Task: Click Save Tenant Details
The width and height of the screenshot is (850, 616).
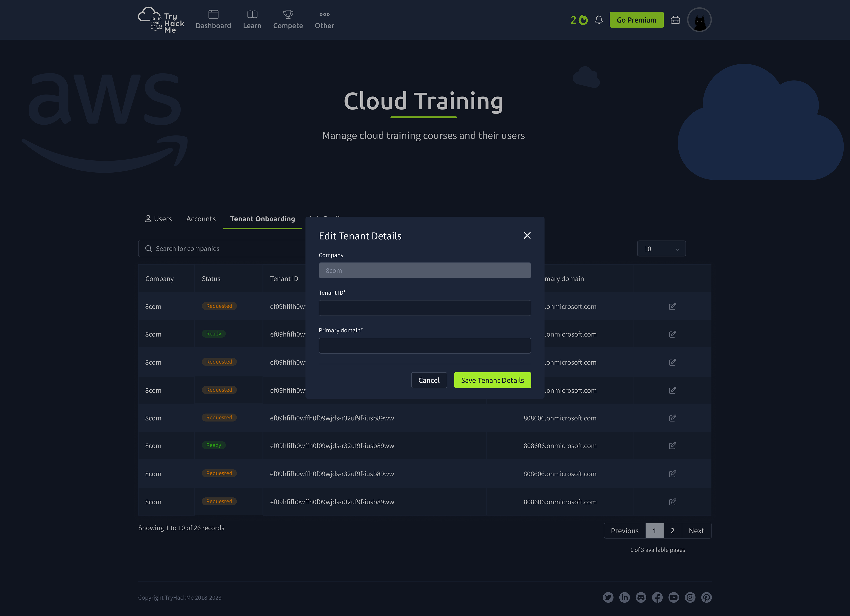Action: pyautogui.click(x=493, y=380)
